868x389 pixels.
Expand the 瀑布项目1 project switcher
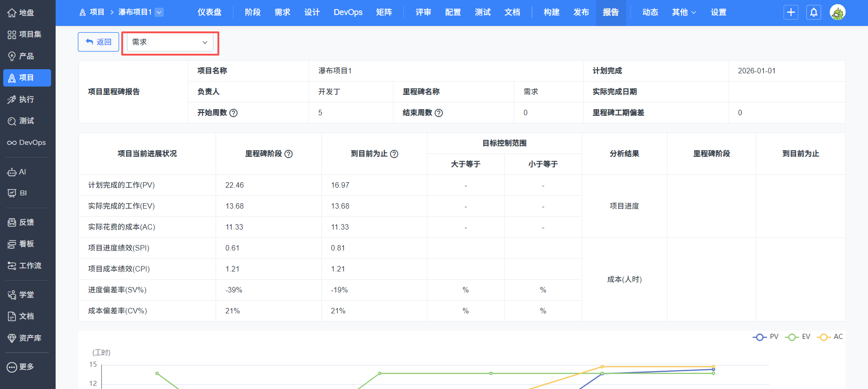click(x=159, y=12)
